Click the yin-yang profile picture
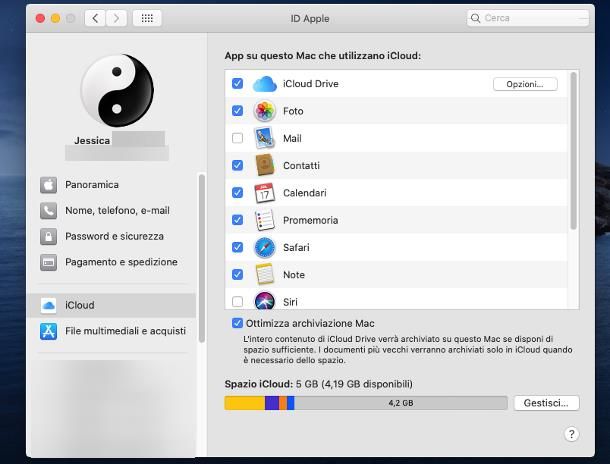The image size is (610, 464). click(117, 91)
